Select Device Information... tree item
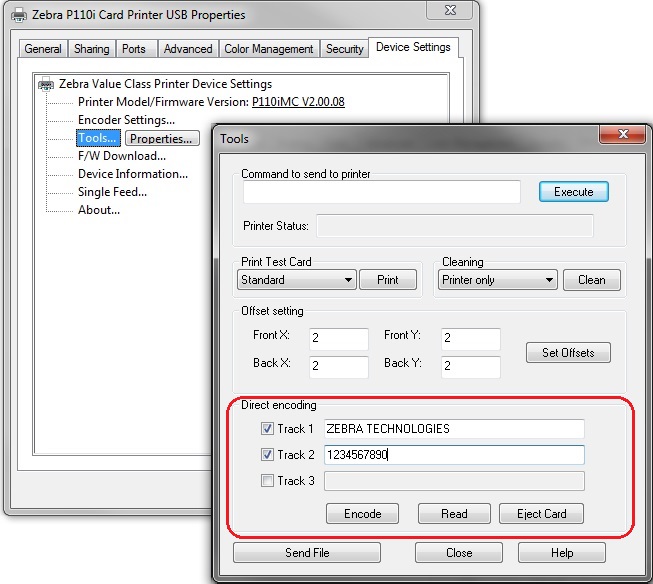The height and width of the screenshot is (584, 653). (x=133, y=174)
